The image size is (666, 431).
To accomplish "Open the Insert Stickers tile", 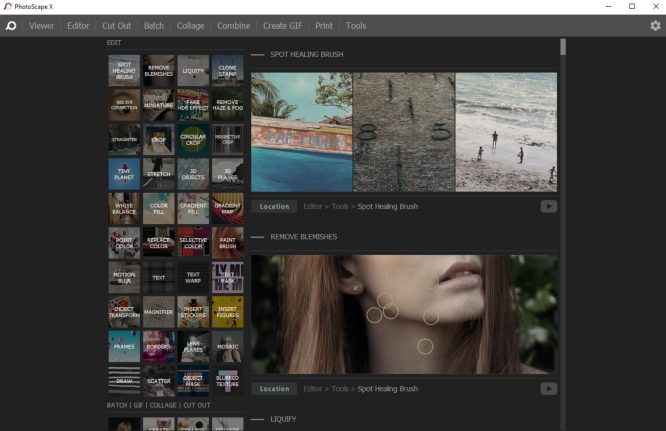I will point(193,312).
